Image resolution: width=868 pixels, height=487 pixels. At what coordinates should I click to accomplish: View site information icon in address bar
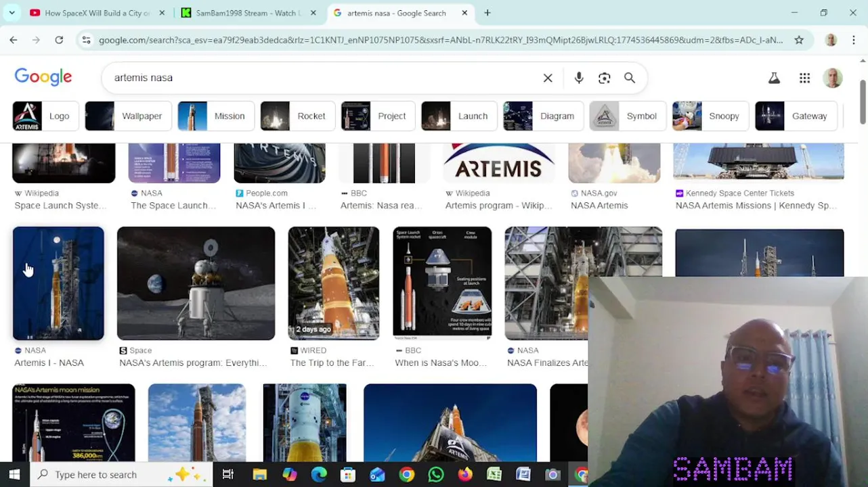coord(86,40)
